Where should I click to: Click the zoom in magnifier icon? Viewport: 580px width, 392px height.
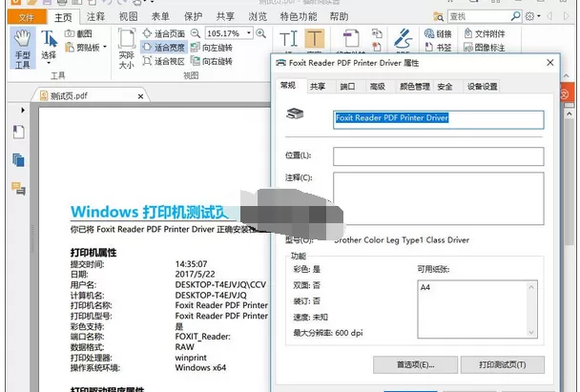(x=260, y=33)
